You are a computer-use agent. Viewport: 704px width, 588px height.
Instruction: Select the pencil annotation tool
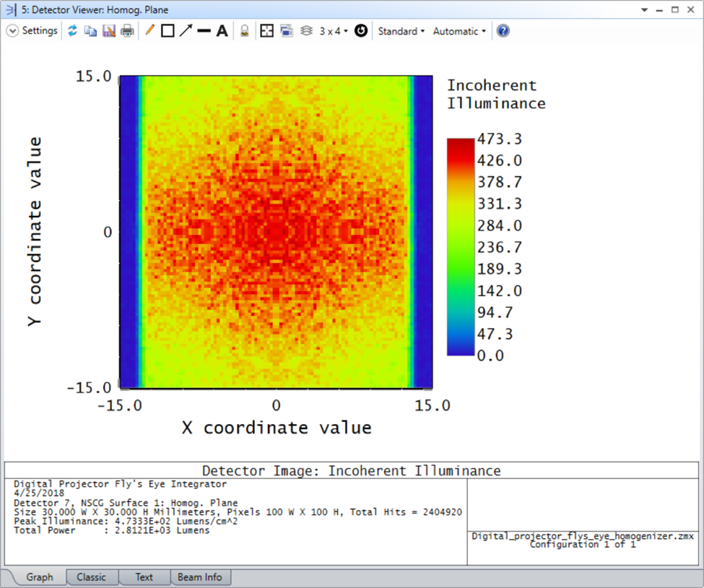[x=149, y=30]
